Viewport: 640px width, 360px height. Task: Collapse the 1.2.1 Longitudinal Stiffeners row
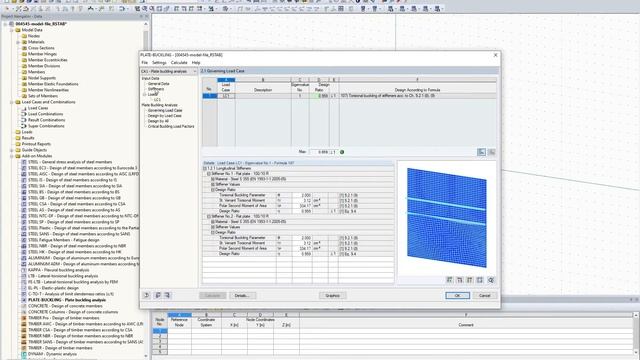(x=205, y=169)
